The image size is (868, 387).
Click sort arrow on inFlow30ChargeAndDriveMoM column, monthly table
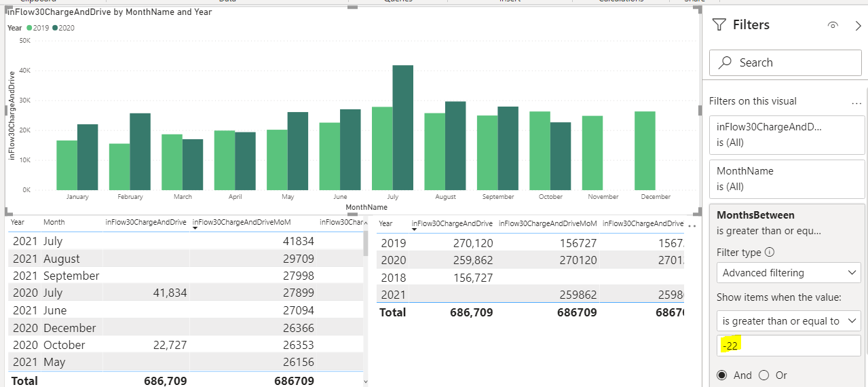(196, 228)
